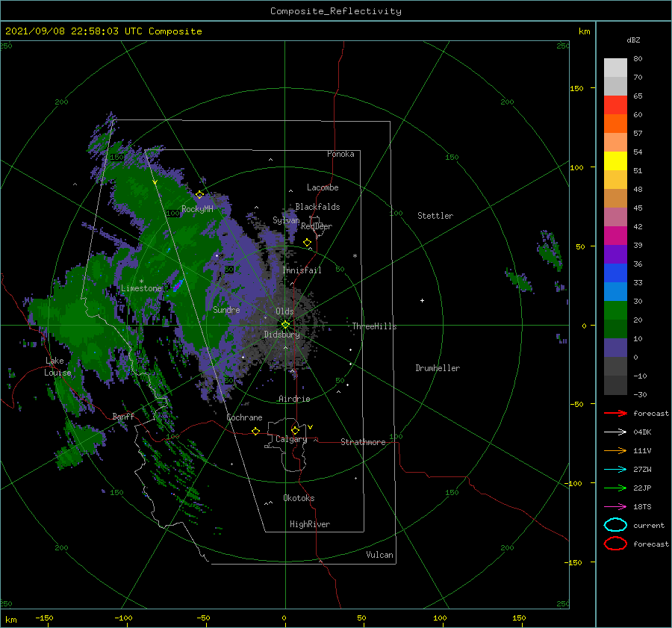Click the 54 dBZ yellow color swatch
This screenshot has width=672, height=628.
point(615,161)
